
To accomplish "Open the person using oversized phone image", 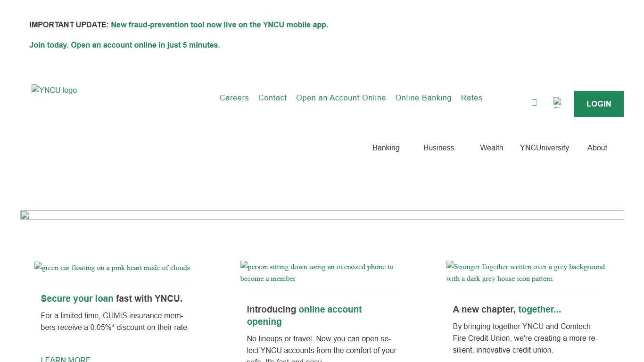I will pos(317,272).
